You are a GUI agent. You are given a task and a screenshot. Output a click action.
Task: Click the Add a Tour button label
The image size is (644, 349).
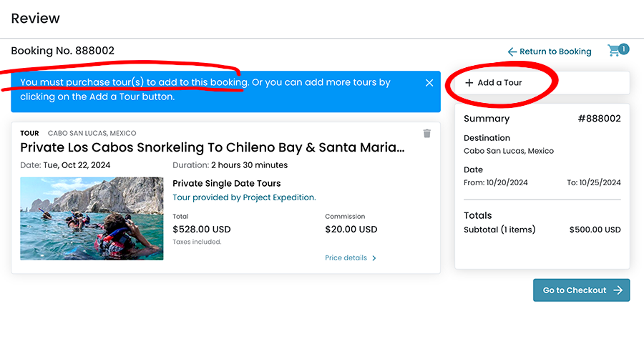[x=499, y=83]
